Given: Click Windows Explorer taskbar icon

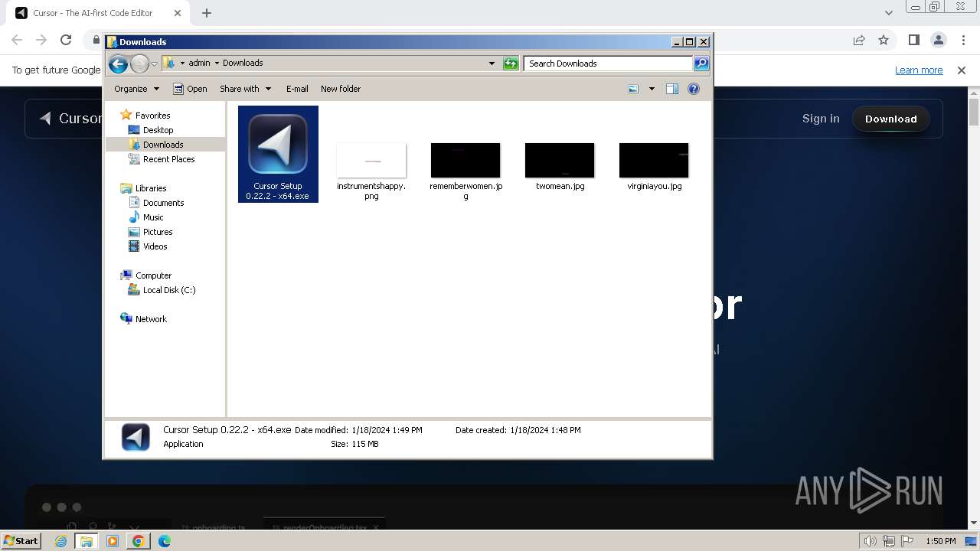Looking at the screenshot, I should point(87,541).
